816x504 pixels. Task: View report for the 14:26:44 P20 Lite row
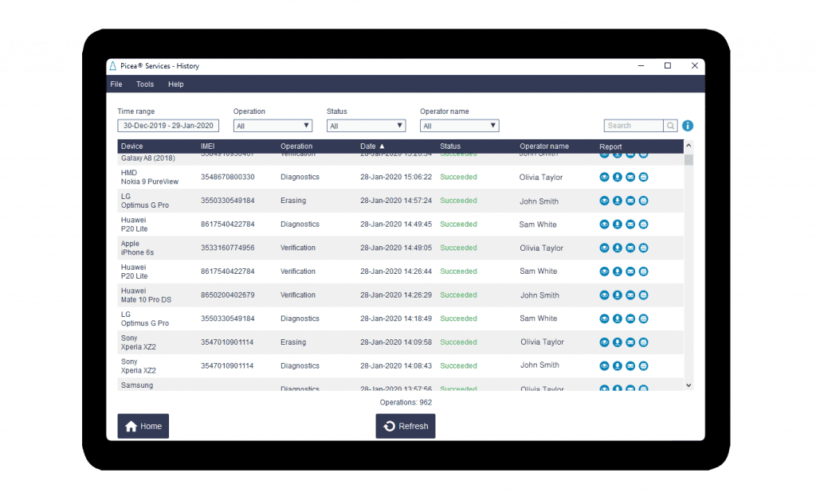604,272
